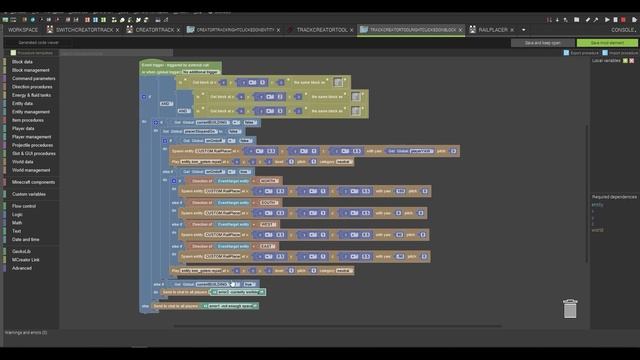Open the Entity management category
The width and height of the screenshot is (640, 360).
[x=31, y=112]
